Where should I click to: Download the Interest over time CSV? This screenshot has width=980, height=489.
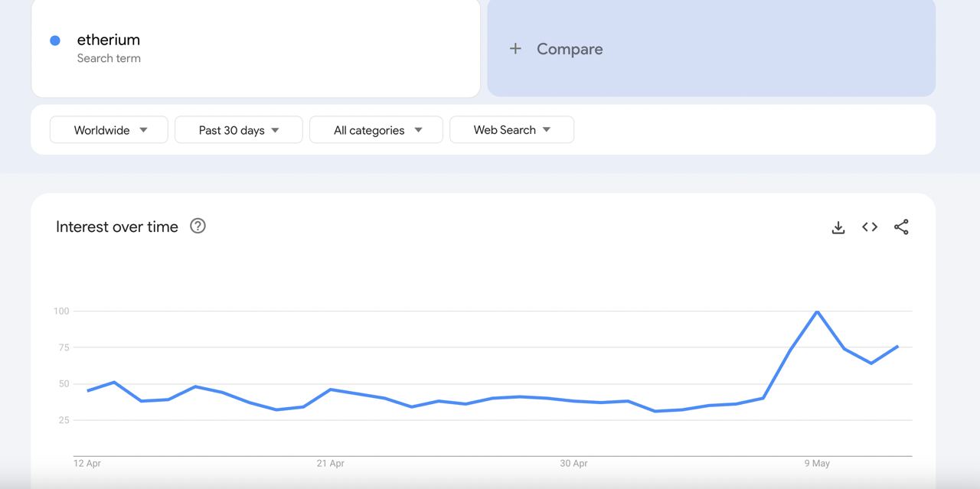pyautogui.click(x=838, y=227)
